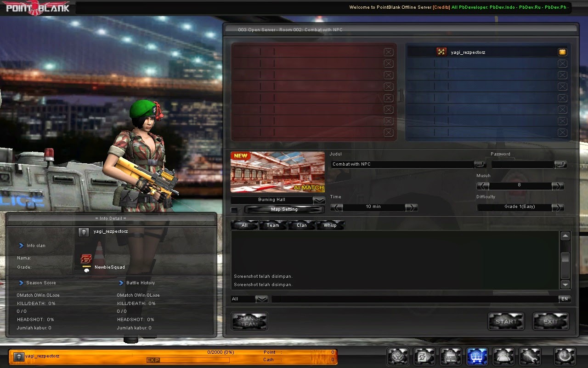
Task: Click the EXP progress bar
Action: click(188, 360)
